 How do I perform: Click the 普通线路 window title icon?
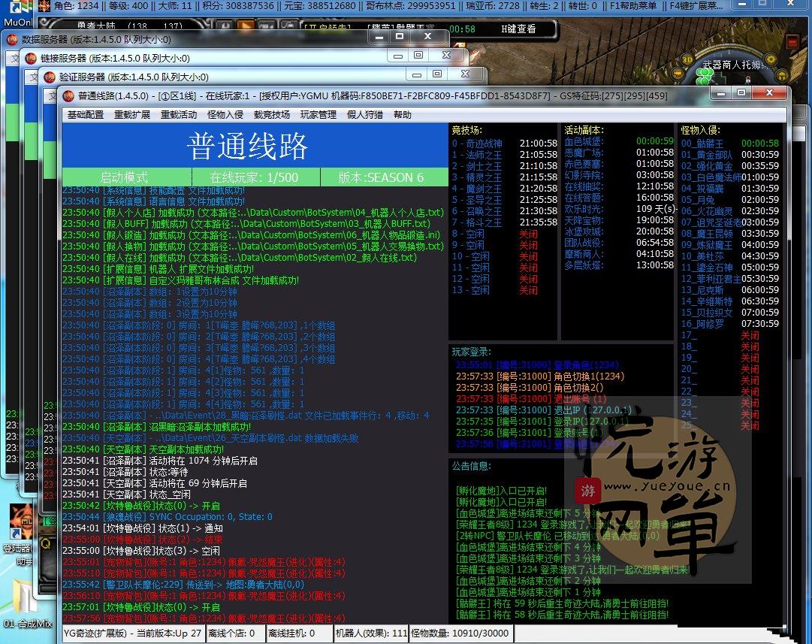pos(68,95)
